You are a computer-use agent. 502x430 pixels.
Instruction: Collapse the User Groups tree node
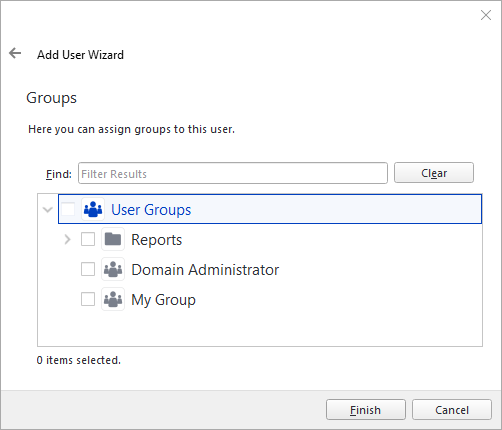[48, 210]
